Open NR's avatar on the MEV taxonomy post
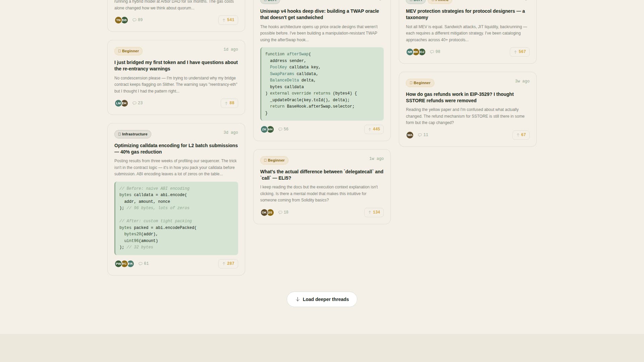Screen dimensions: 644x362 point(410,52)
